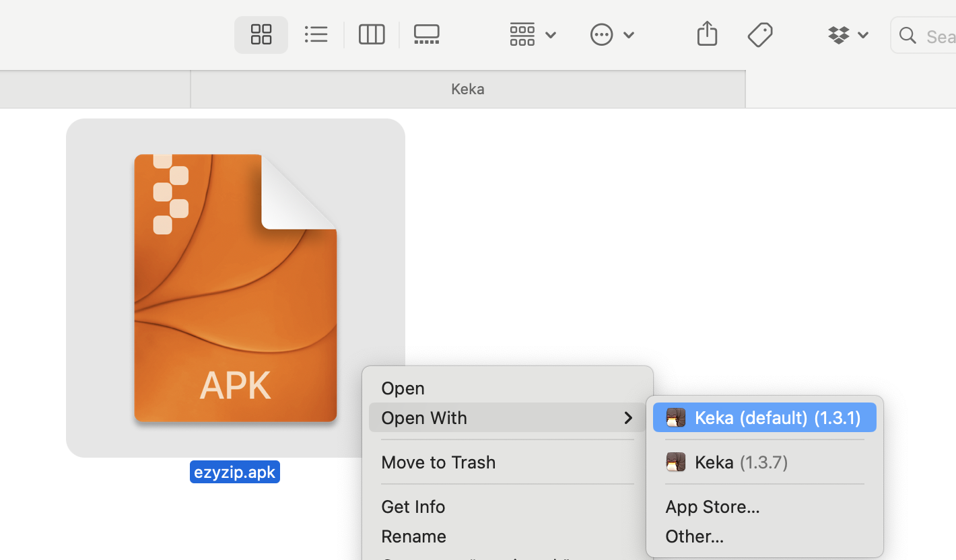Expand the Dropbox chevron menu
The height and width of the screenshot is (560, 956).
click(862, 34)
